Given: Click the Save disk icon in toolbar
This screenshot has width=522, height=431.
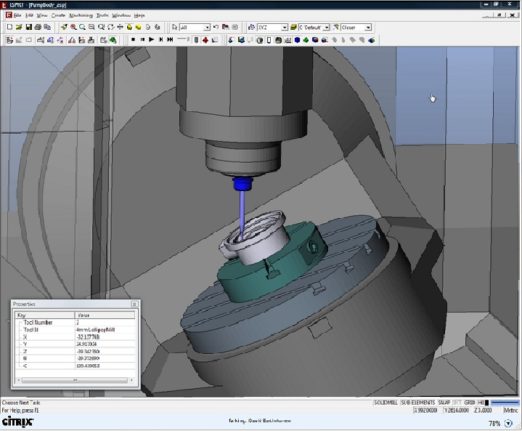Looking at the screenshot, I should point(28,27).
